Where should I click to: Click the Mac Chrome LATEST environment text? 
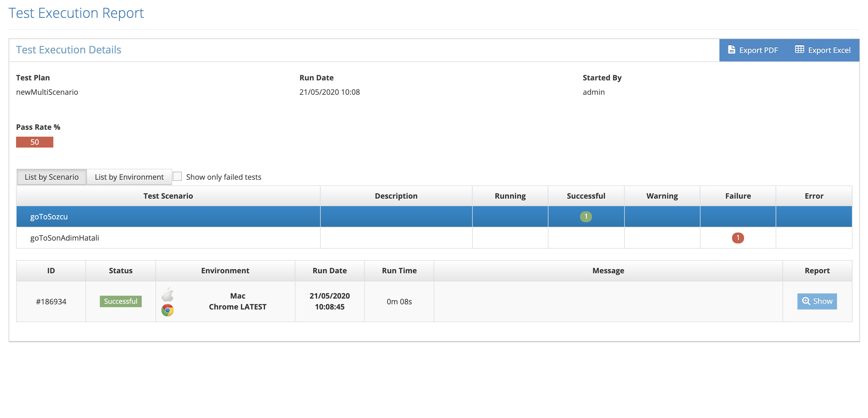point(238,301)
